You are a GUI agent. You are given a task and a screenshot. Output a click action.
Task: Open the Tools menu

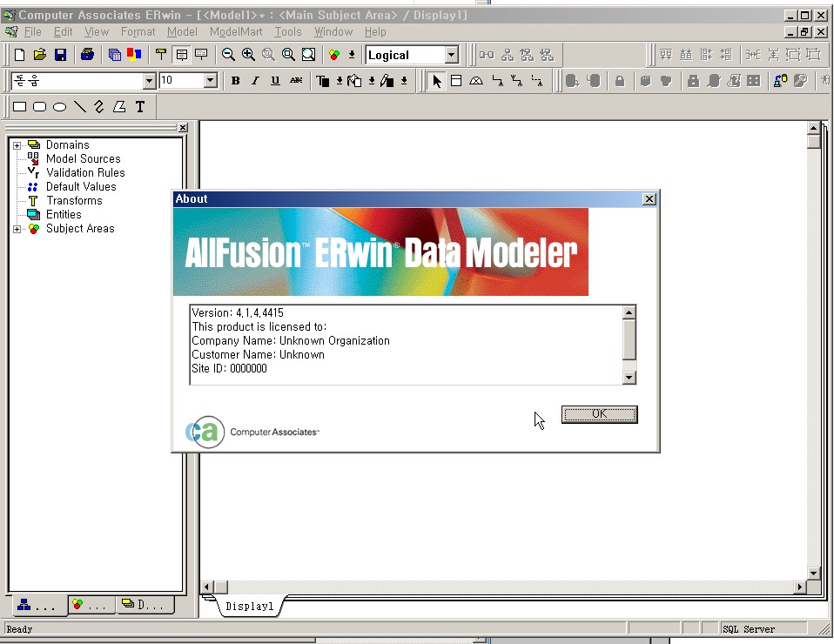tap(288, 32)
